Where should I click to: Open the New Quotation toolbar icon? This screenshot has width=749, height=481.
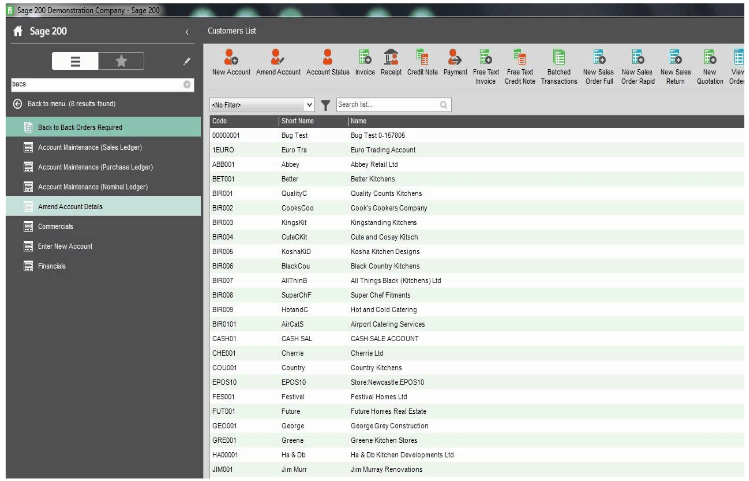click(x=710, y=67)
